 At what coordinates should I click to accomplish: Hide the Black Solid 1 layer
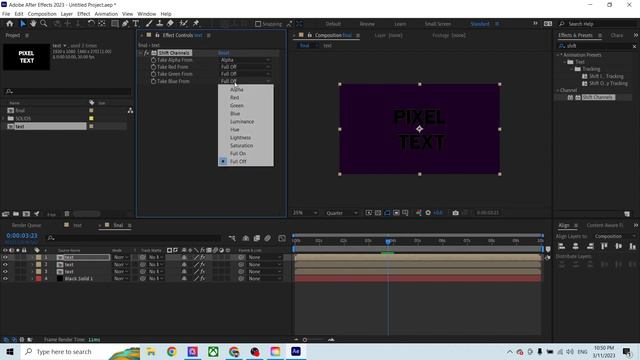[x=5, y=278]
